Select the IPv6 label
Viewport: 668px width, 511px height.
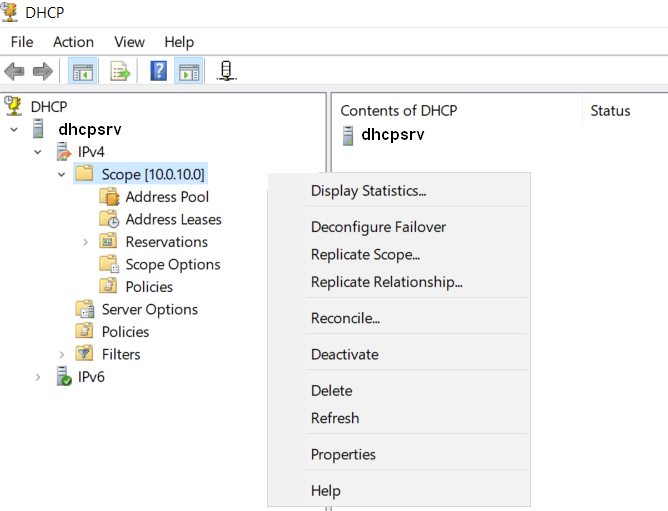[x=91, y=377]
